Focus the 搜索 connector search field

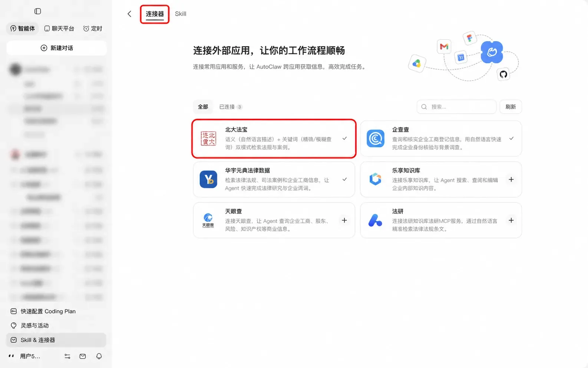click(x=456, y=107)
